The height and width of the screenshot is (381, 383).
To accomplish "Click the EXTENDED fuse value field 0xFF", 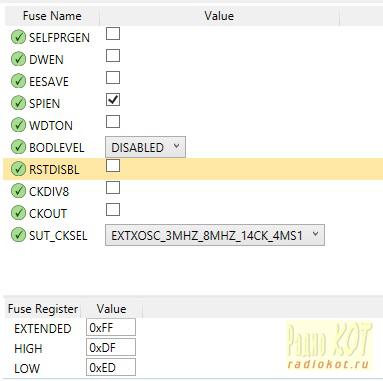I will point(111,327).
